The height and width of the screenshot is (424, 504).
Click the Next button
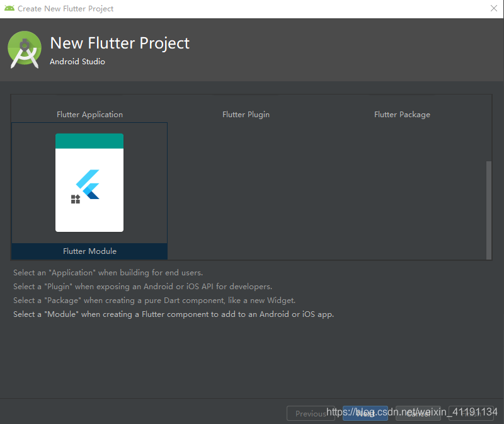coord(365,413)
